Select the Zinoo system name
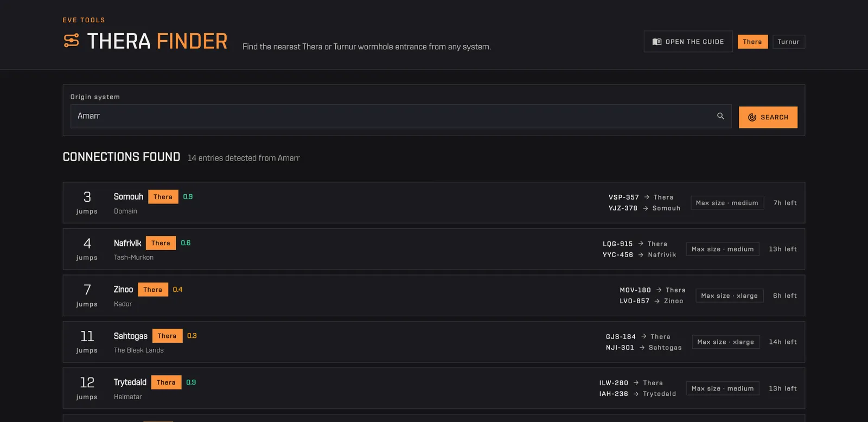The height and width of the screenshot is (422, 868). 123,290
